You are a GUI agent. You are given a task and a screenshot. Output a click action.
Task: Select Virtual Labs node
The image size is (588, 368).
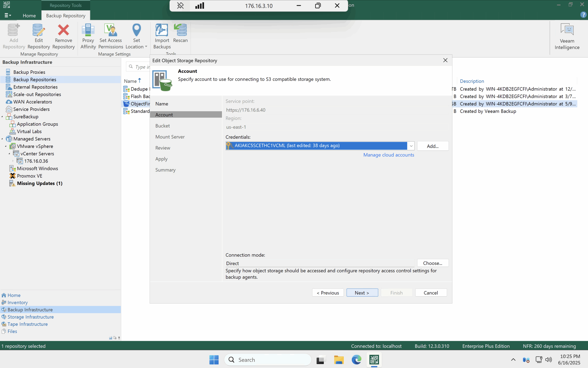click(29, 131)
